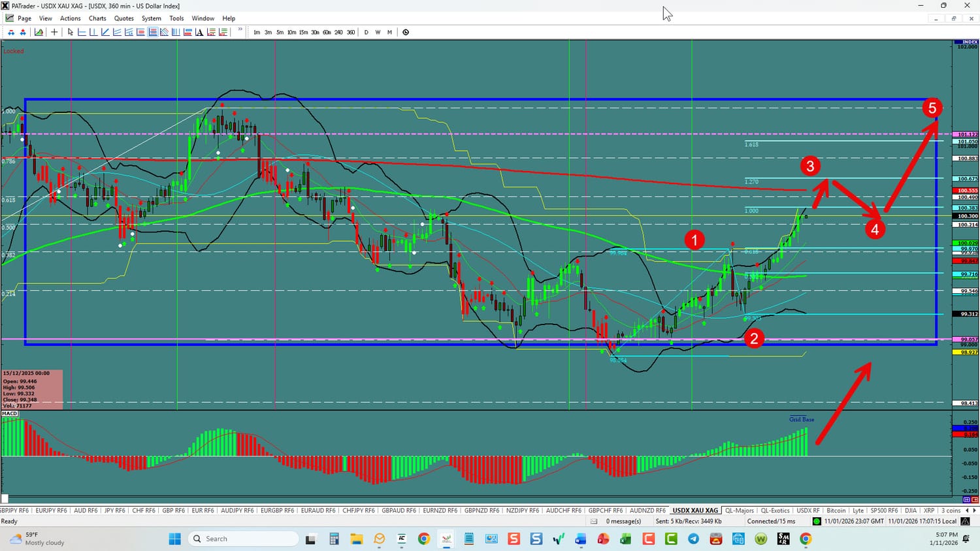This screenshot has height=551, width=980.
Task: Switch to the Bitcoin tab
Action: (x=836, y=511)
